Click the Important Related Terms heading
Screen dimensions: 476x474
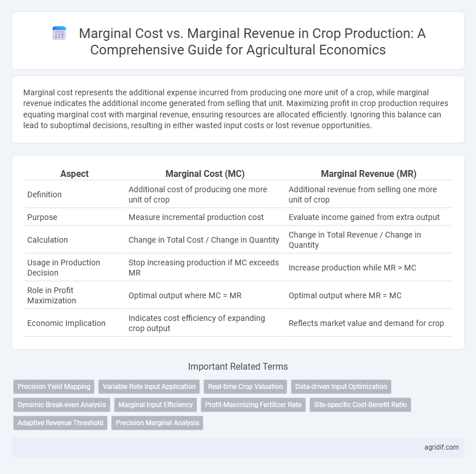point(237,366)
